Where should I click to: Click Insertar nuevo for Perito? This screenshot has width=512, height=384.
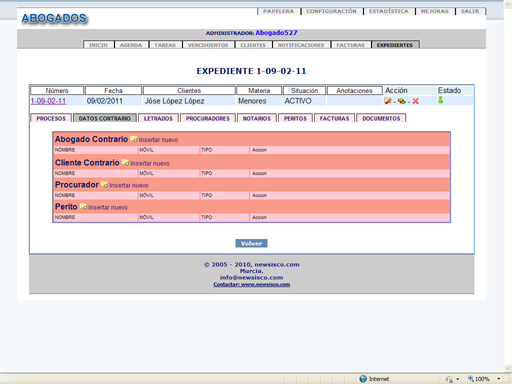[x=108, y=207]
